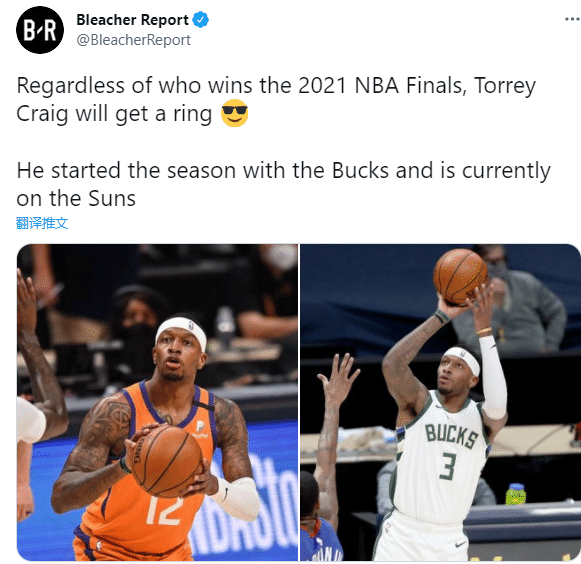Click the paragraph about Bucks and Suns
The height and width of the screenshot is (564, 581).
click(x=283, y=184)
